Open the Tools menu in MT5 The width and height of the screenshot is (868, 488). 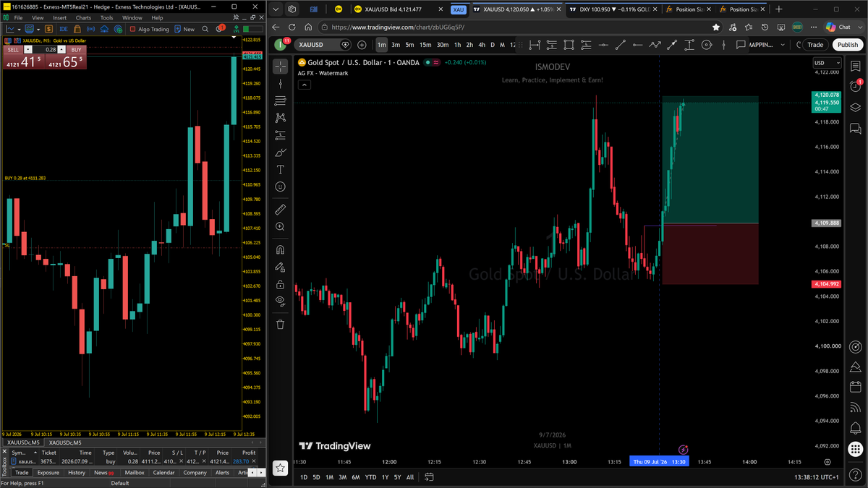click(106, 17)
